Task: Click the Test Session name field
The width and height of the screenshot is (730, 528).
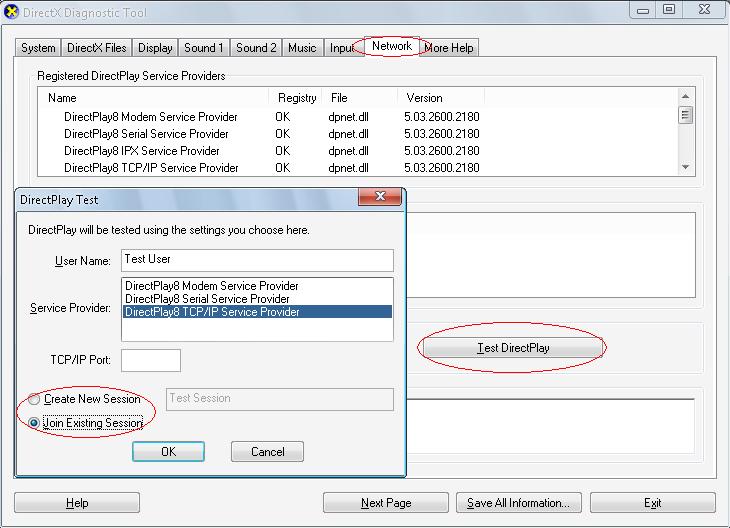Action: [280, 399]
